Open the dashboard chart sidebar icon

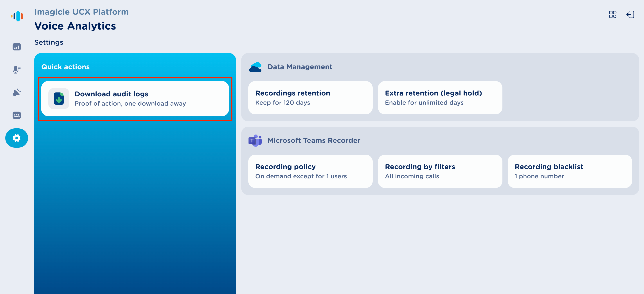click(16, 47)
